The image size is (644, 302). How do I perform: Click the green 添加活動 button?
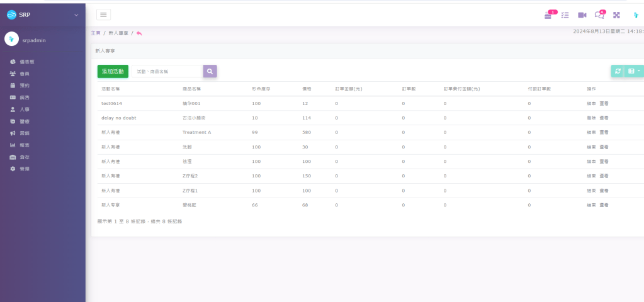(x=113, y=72)
